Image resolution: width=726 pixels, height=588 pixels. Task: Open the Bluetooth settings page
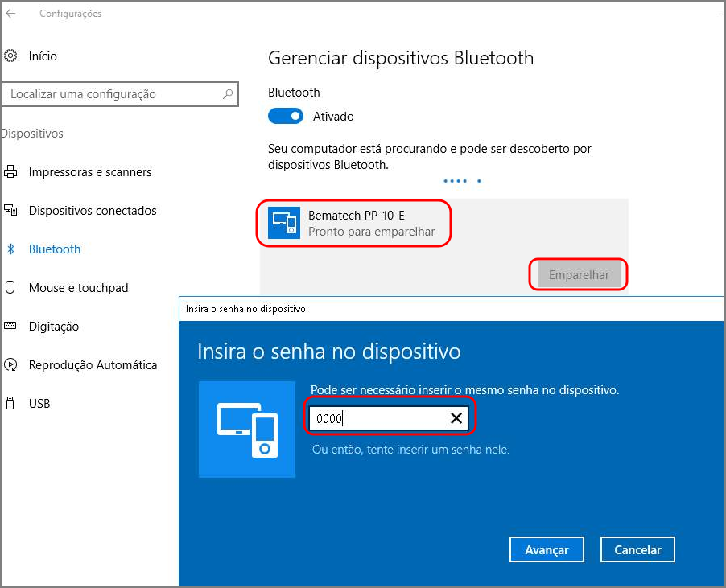(x=55, y=249)
